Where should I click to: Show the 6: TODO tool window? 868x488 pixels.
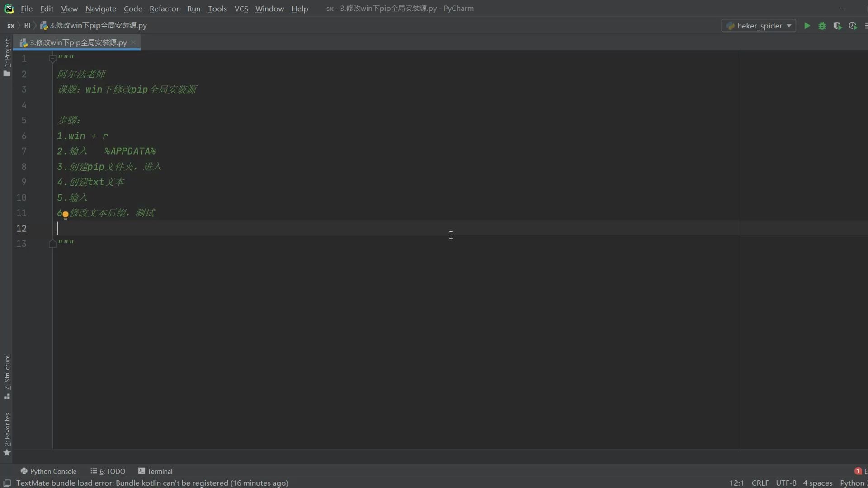(108, 471)
